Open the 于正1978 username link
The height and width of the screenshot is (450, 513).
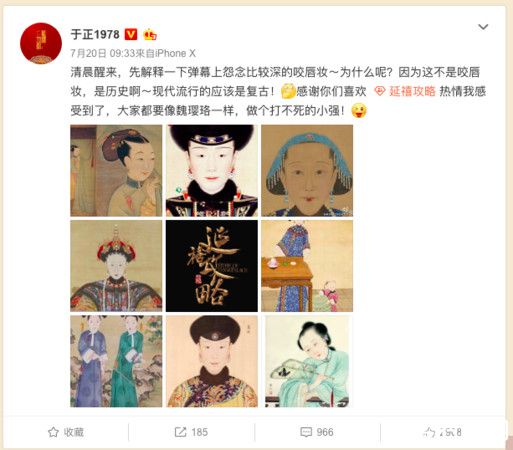[95, 34]
